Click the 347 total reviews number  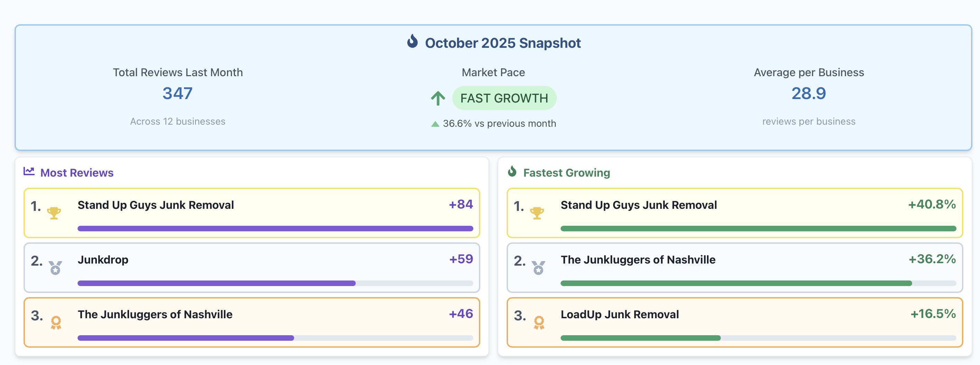178,94
